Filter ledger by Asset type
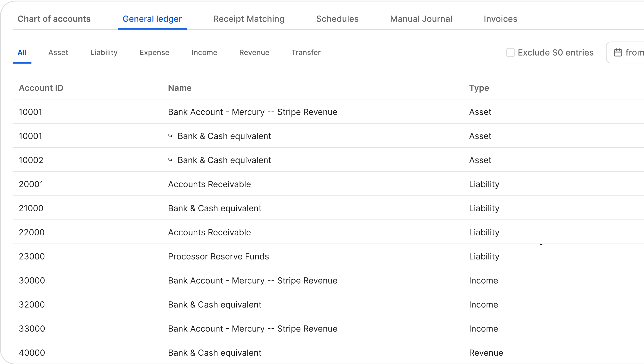This screenshot has height=364, width=644. click(58, 53)
